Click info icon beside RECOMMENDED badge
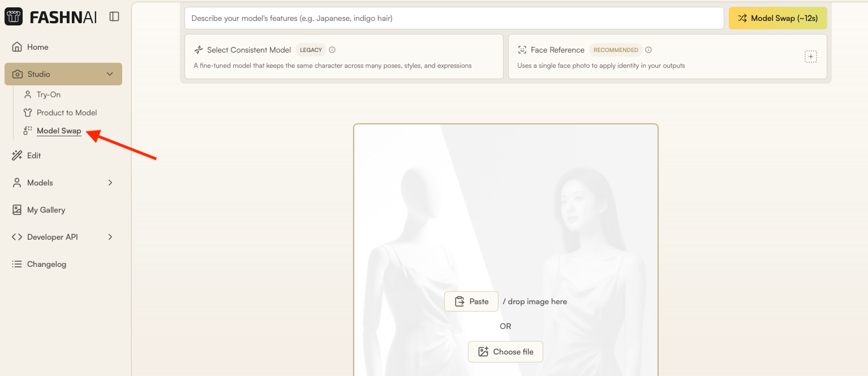Image resolution: width=868 pixels, height=376 pixels. [x=648, y=50]
